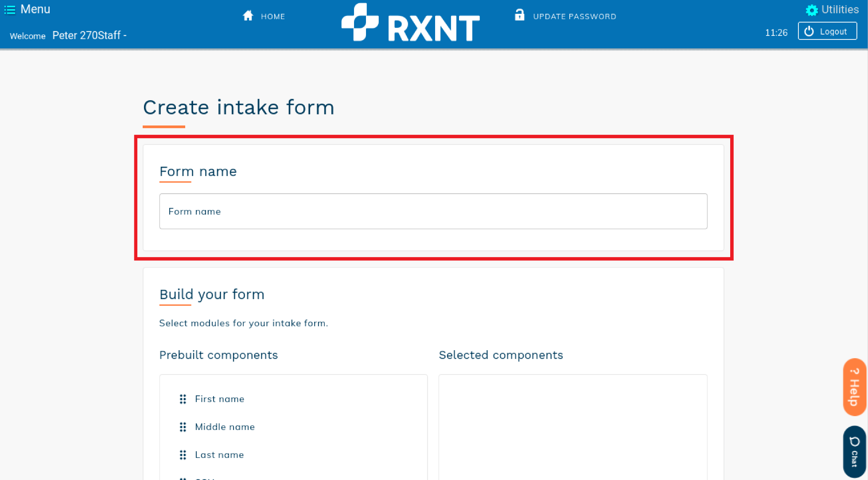
Task: Click the Build your form heading
Action: [212, 294]
